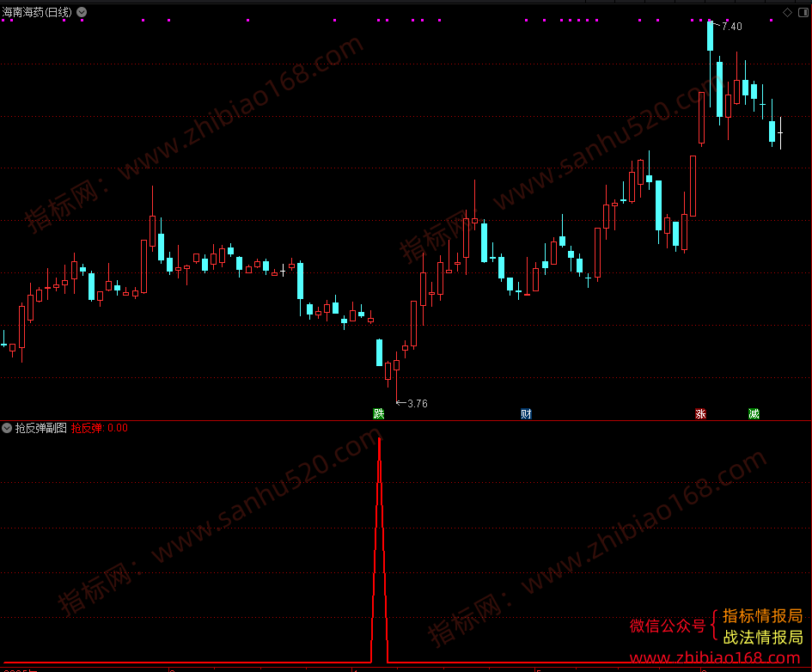
Task: Open the 抢反弹副图 indicator dropdown arrow
Action: [x=7, y=428]
